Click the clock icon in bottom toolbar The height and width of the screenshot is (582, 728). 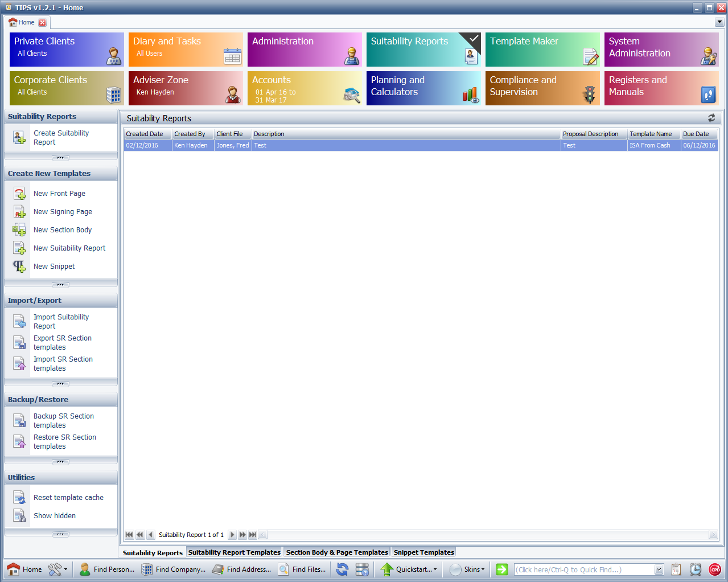point(695,569)
